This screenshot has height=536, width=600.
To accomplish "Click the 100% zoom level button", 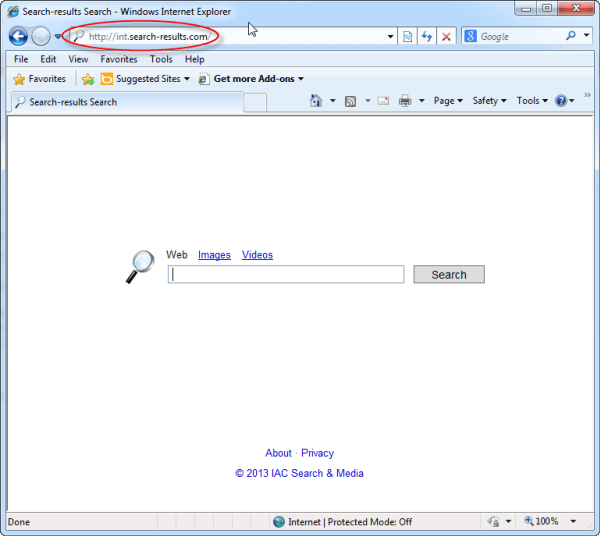I will [542, 521].
